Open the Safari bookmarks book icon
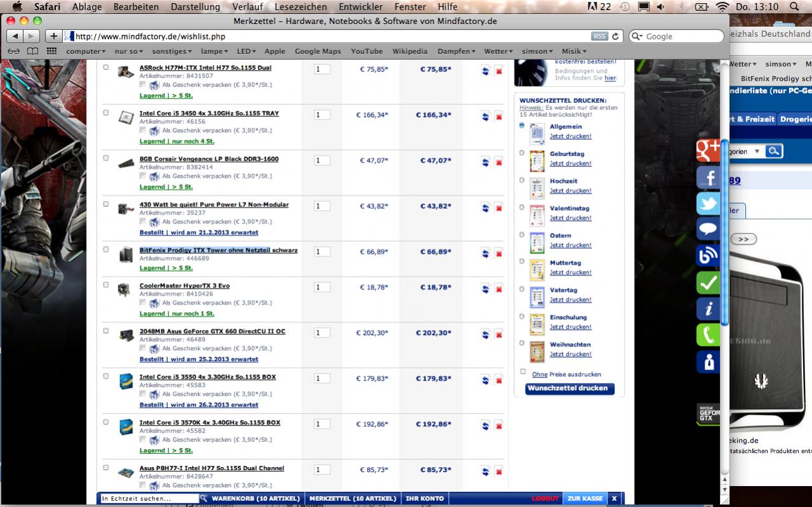 (x=33, y=51)
